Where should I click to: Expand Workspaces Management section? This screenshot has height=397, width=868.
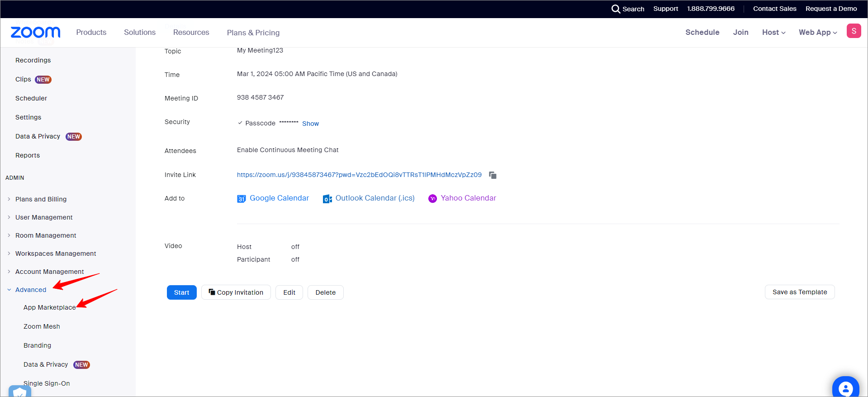pyautogui.click(x=9, y=254)
